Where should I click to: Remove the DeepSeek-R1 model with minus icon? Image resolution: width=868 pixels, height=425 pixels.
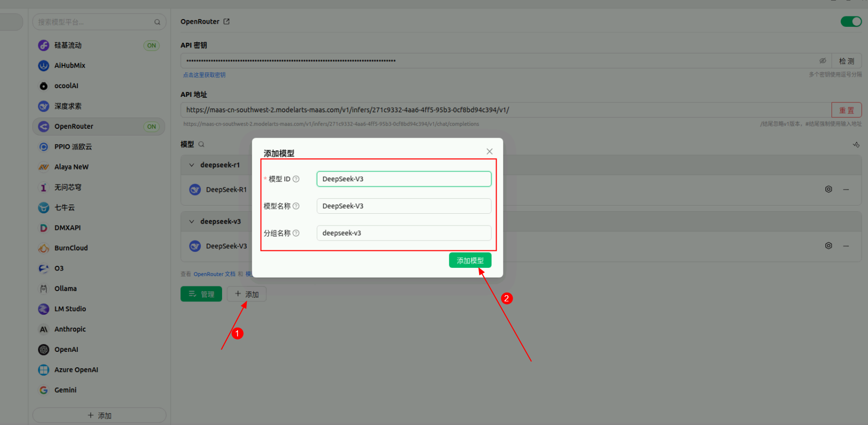tap(846, 190)
